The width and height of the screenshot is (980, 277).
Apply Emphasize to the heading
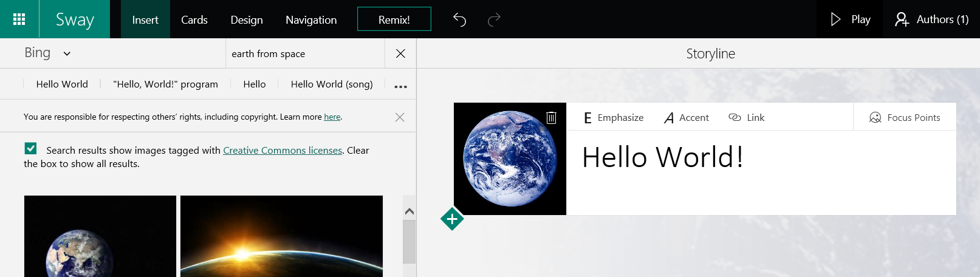pyautogui.click(x=614, y=117)
